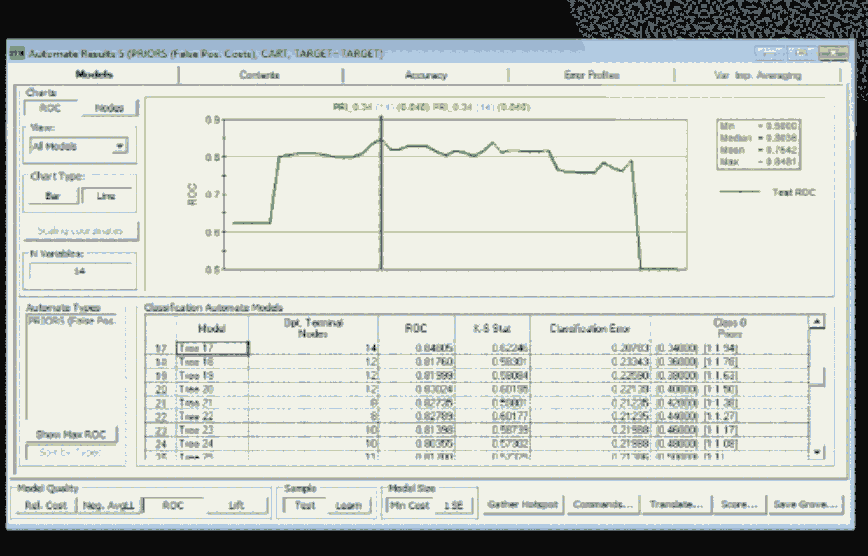Image resolution: width=868 pixels, height=556 pixels.
Task: Open the Accuracy tab
Action: click(426, 75)
